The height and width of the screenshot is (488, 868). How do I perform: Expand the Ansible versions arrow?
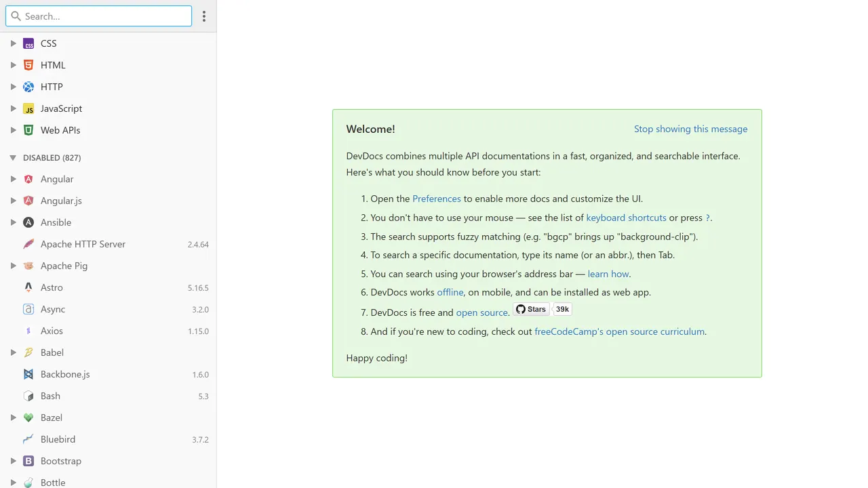[x=13, y=222]
